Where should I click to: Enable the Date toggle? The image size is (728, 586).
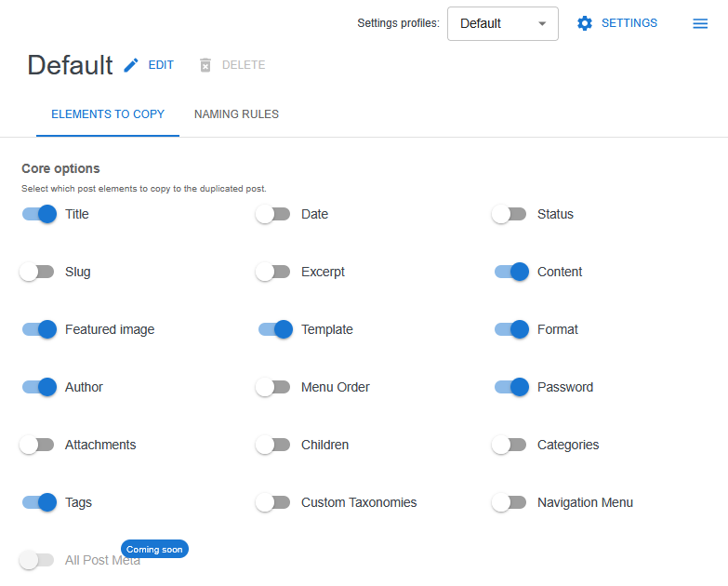(273, 214)
